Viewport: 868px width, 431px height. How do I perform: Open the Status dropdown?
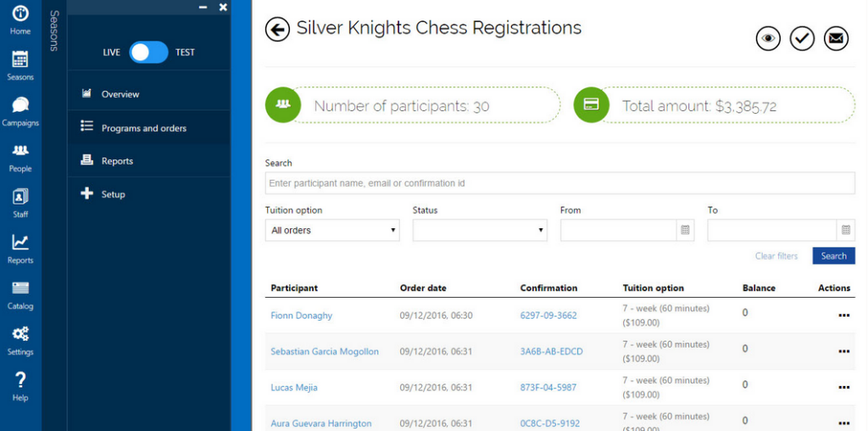[x=480, y=230]
